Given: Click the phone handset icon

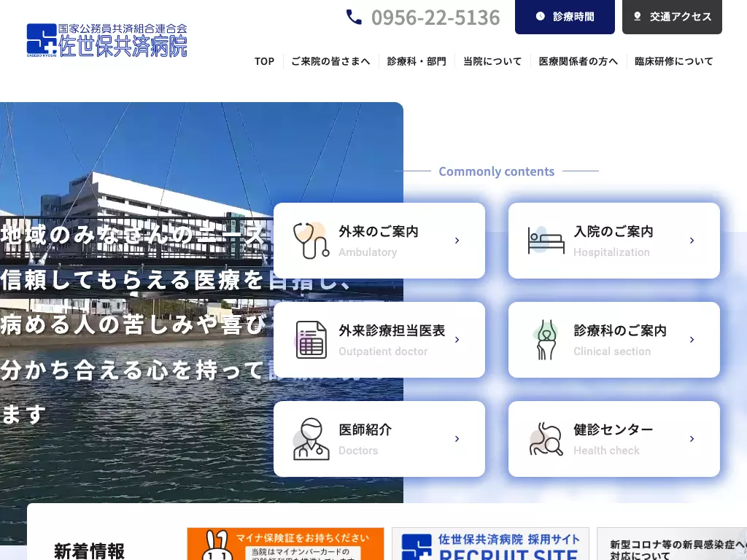Looking at the screenshot, I should [354, 17].
